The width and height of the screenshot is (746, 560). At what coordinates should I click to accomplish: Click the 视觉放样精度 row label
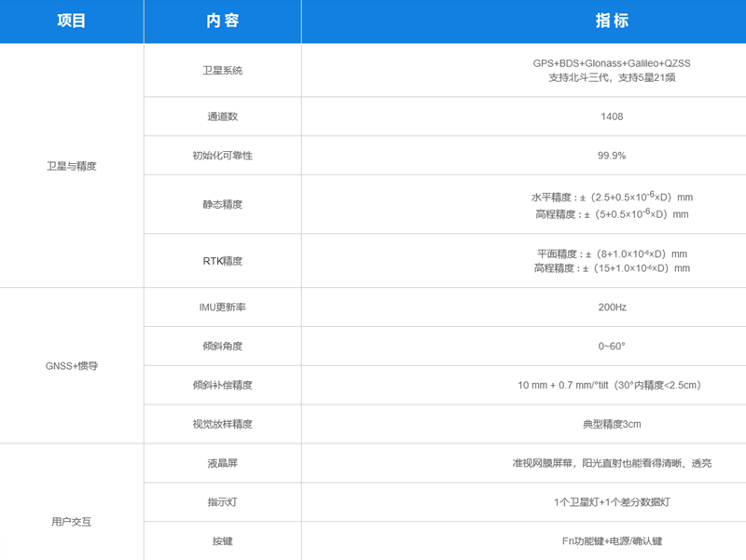point(223,424)
